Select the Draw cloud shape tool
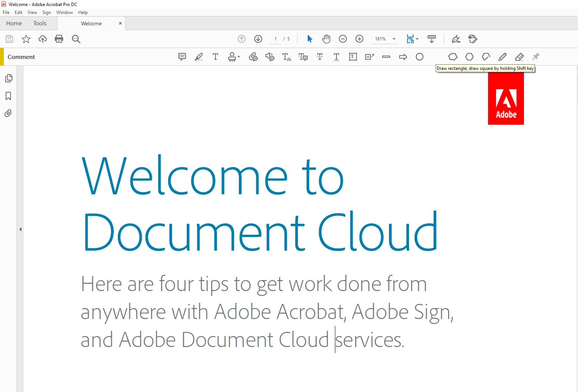The height and width of the screenshot is (392, 578). 453,57
